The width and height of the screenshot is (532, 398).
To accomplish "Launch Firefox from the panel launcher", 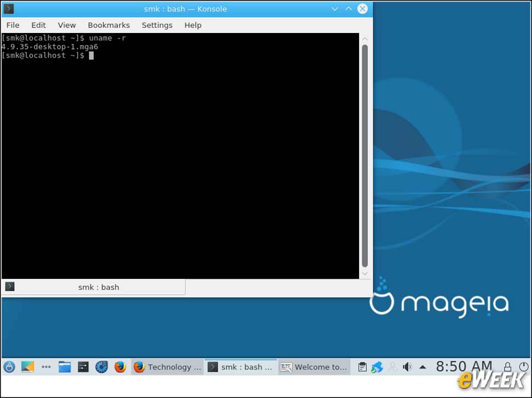I will click(120, 367).
